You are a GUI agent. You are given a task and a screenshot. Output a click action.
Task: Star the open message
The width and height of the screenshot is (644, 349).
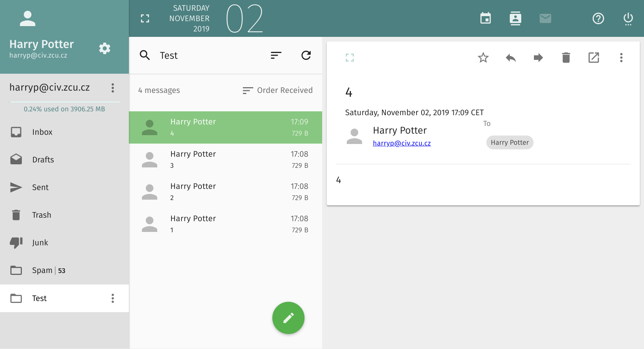(x=483, y=58)
